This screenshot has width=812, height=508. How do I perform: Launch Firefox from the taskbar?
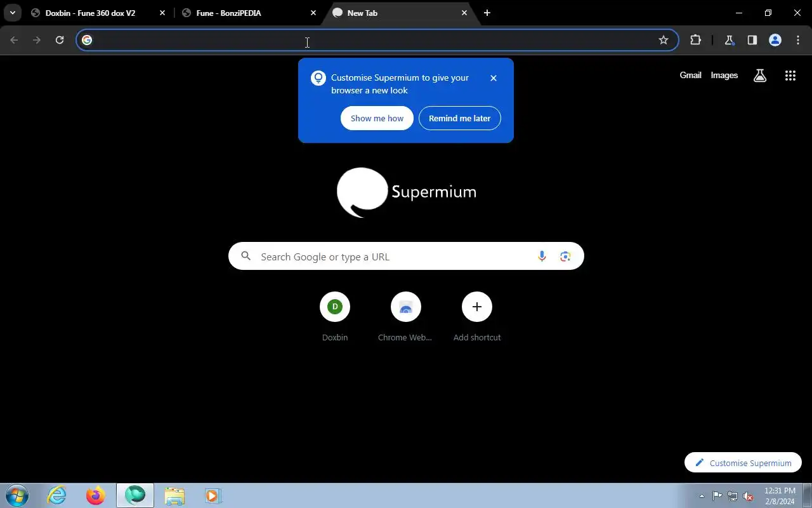coord(96,495)
